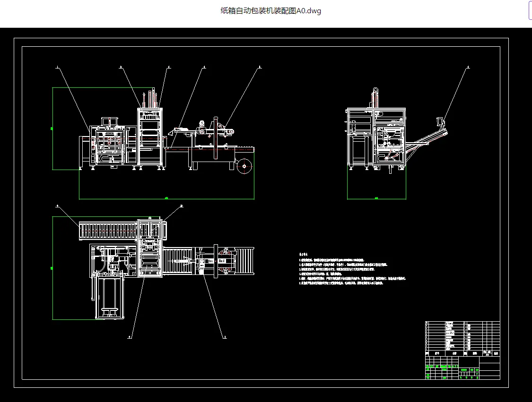Screen dimensions: 532x402
Task: Click the control panel box atop the chute
Action: pyautogui.click(x=440, y=122)
